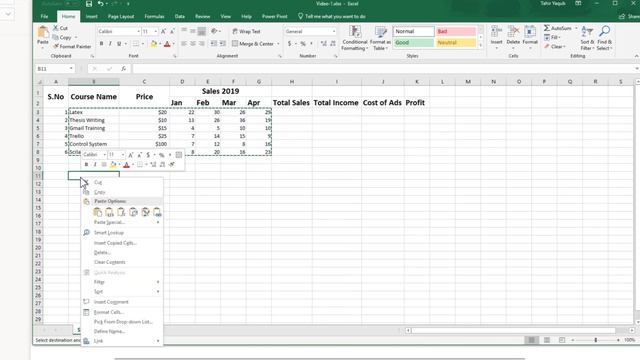This screenshot has width=640, height=360.
Task: Open the Name Box dropdown arrow
Action: click(71, 69)
